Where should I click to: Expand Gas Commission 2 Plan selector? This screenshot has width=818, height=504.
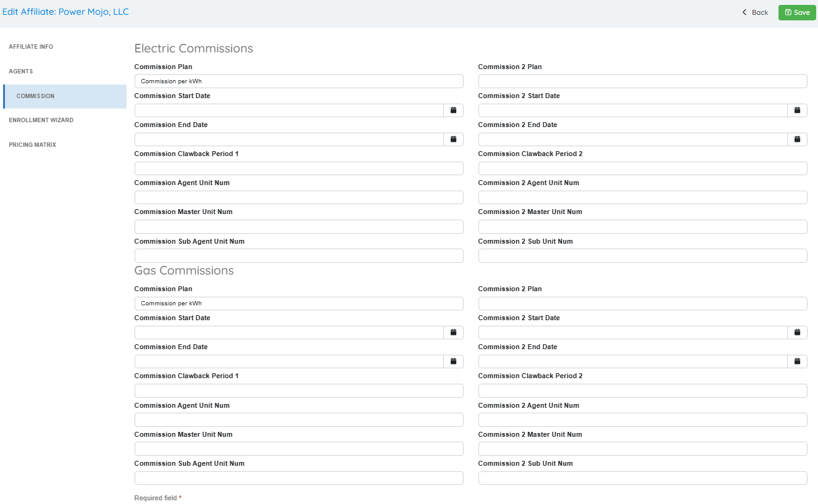642,304
